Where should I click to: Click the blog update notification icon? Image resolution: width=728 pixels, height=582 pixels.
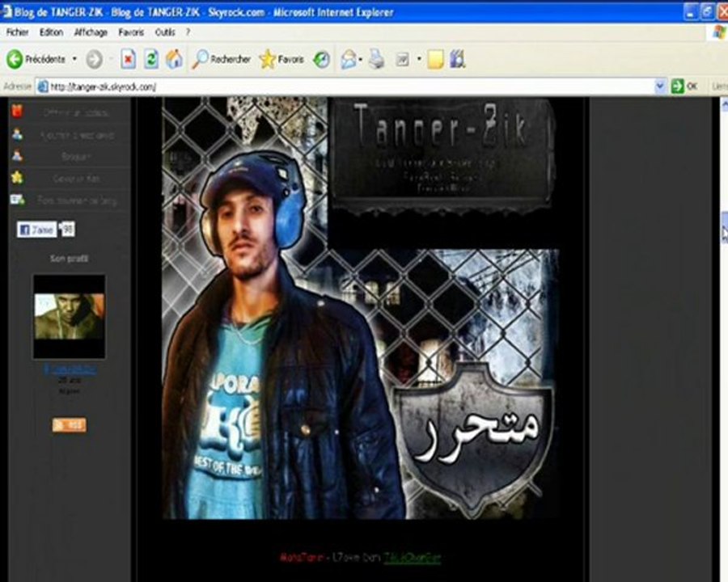tap(18, 200)
